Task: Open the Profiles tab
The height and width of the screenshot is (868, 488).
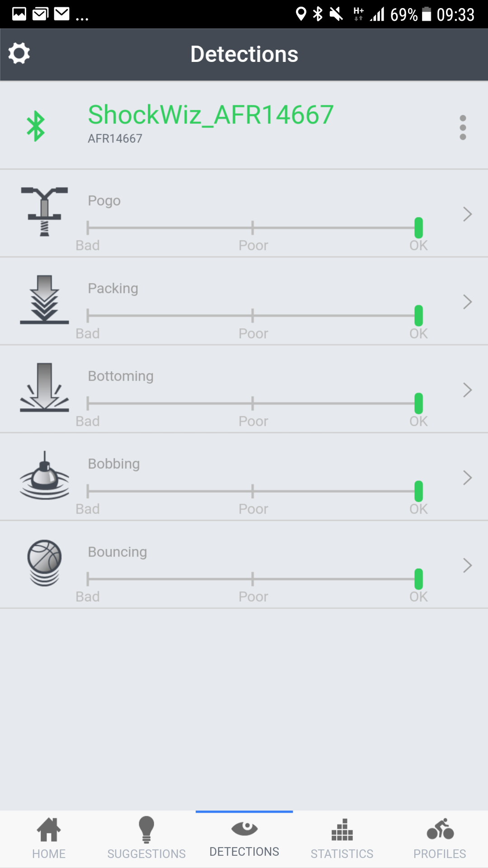Action: tap(440, 839)
